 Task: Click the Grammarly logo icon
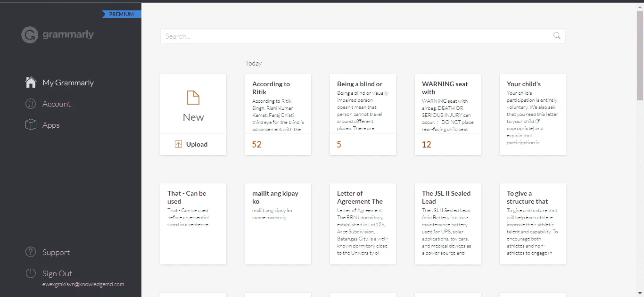30,35
